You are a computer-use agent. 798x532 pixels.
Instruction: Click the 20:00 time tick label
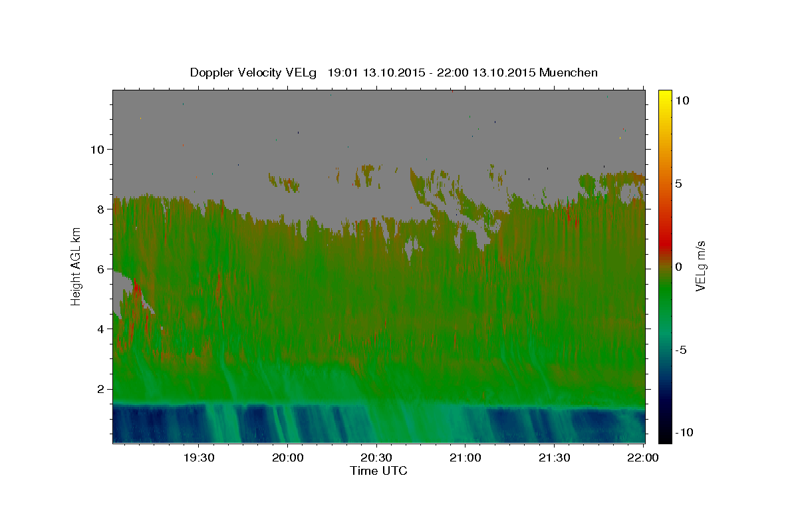coord(287,458)
